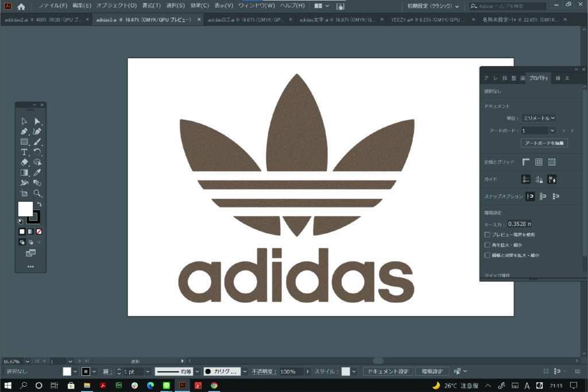Open the 単位 ミリメートル dropdown
588x392 pixels.
539,118
